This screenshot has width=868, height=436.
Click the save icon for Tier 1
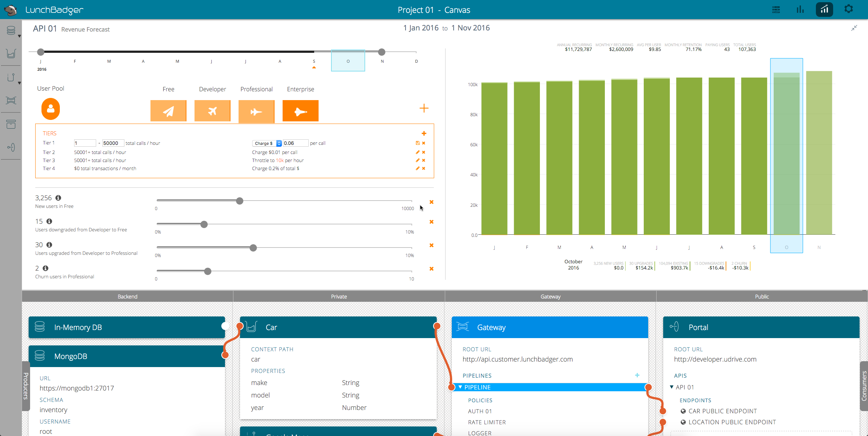417,143
